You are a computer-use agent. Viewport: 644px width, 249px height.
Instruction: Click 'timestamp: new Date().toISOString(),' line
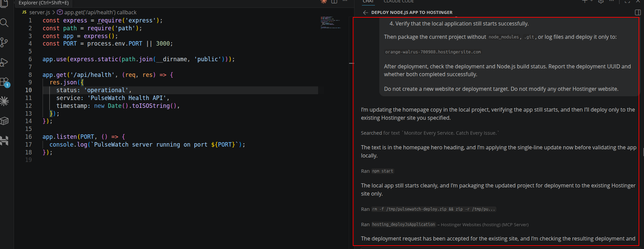coord(118,106)
